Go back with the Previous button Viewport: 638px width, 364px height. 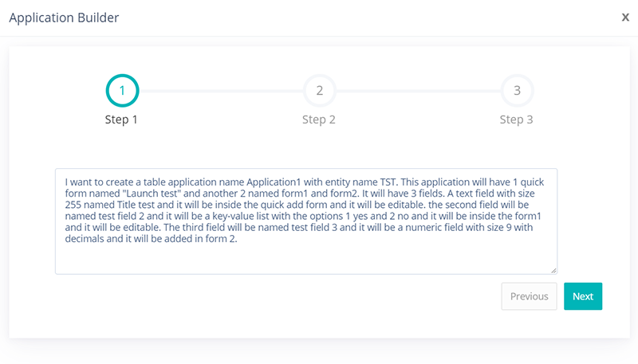coord(529,296)
